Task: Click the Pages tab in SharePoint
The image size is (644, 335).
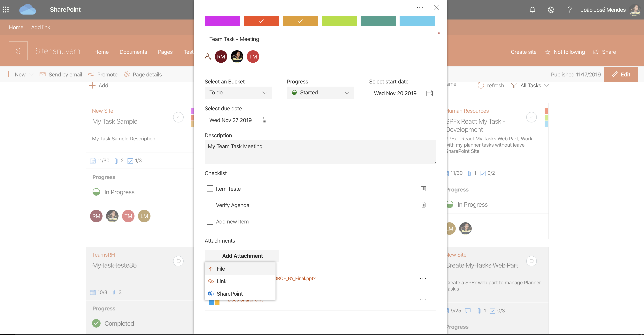Action: [166, 51]
